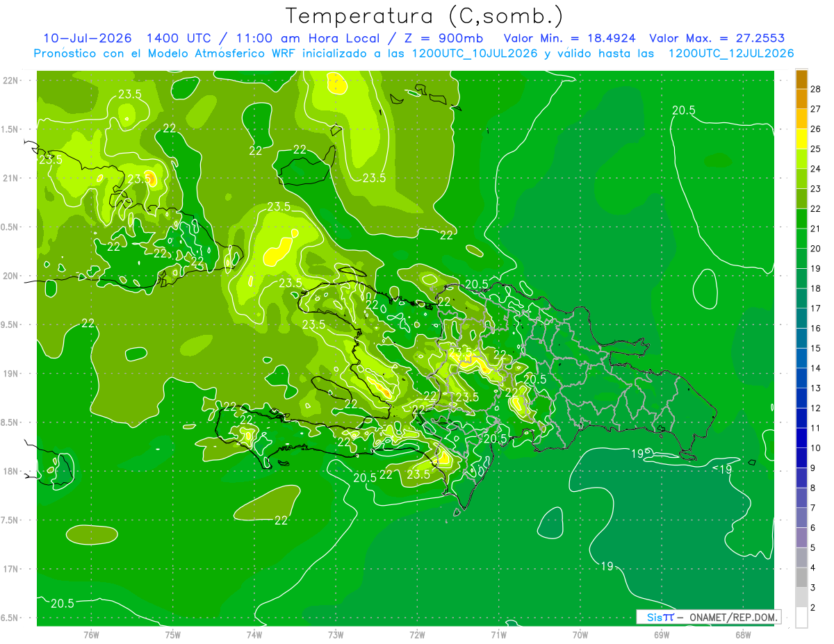Viewport: 834px width, 644px height.
Task: Click the '75W' longitude axis label
Action: pos(173,634)
